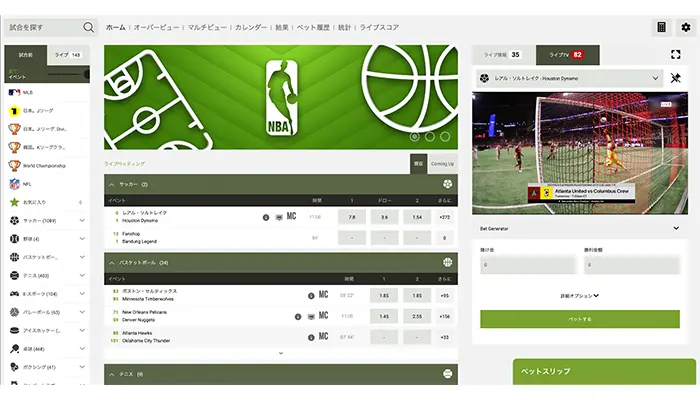Click the pin icon next to match selector
The width and height of the screenshot is (700, 400).
click(675, 78)
